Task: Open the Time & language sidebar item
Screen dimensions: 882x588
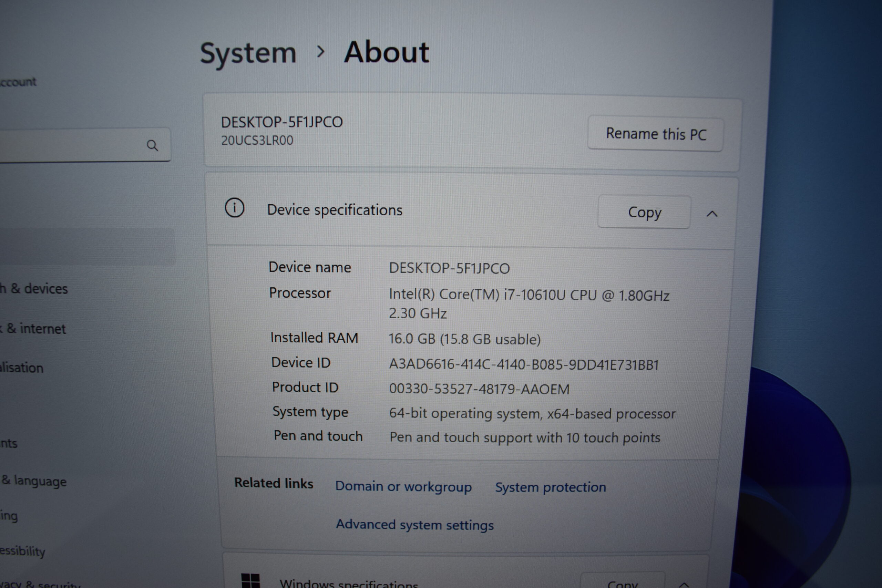Action: (x=33, y=481)
